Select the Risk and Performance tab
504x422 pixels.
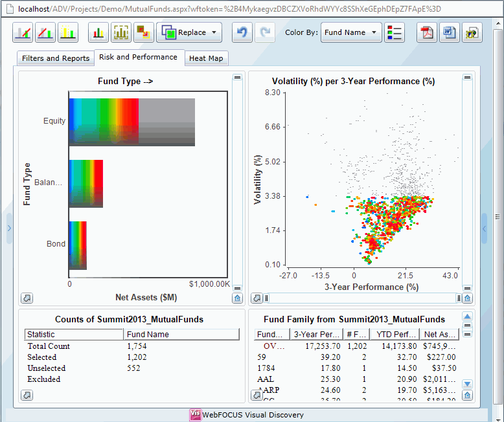(138, 57)
